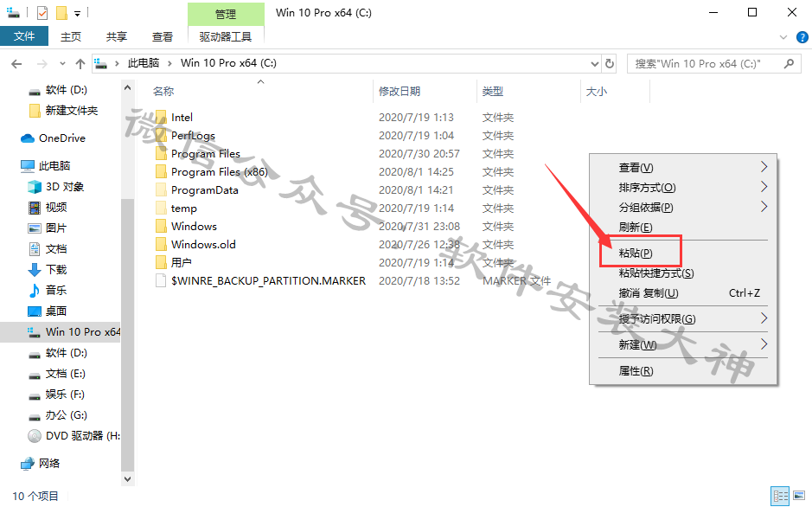Go back with the Back arrow
812x507 pixels.
pos(16,64)
